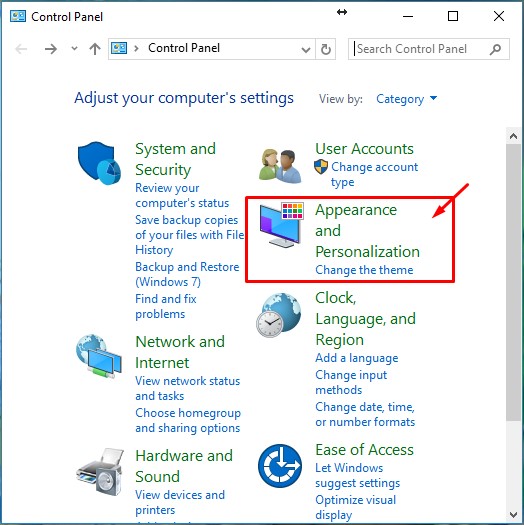The image size is (524, 525).
Task: Click the UAC shield beside Change account type
Action: (321, 166)
